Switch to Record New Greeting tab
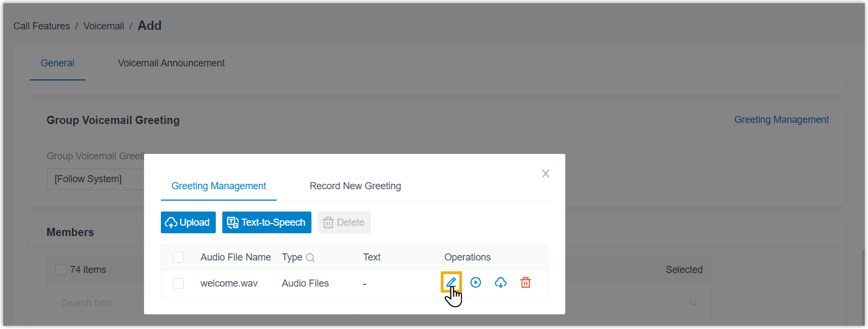This screenshot has width=868, height=329. pos(355,186)
